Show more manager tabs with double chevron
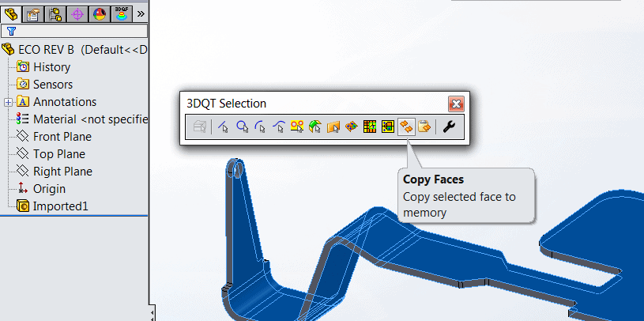This screenshot has width=644, height=321. [x=141, y=13]
